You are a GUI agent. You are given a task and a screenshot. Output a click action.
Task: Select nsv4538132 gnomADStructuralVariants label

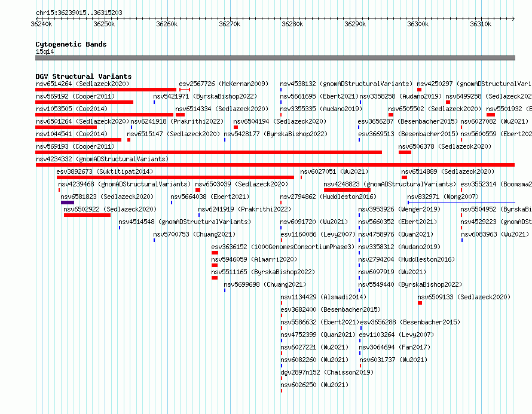[x=346, y=84]
